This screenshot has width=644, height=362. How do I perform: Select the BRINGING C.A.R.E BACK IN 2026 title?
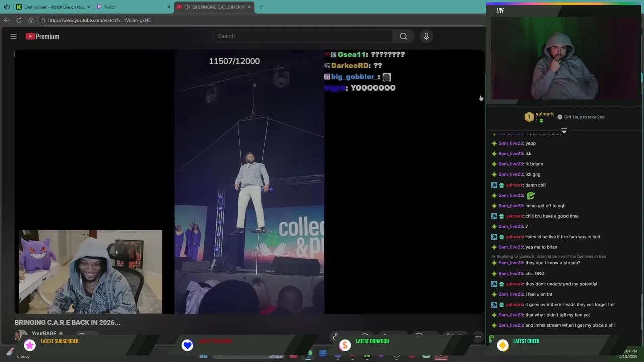67,322
